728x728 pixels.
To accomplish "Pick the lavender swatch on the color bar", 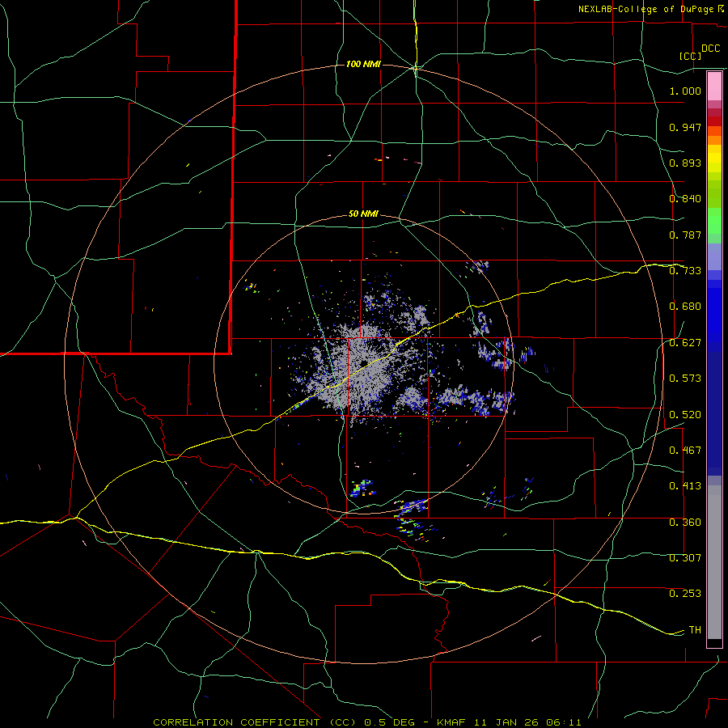I will [x=714, y=256].
